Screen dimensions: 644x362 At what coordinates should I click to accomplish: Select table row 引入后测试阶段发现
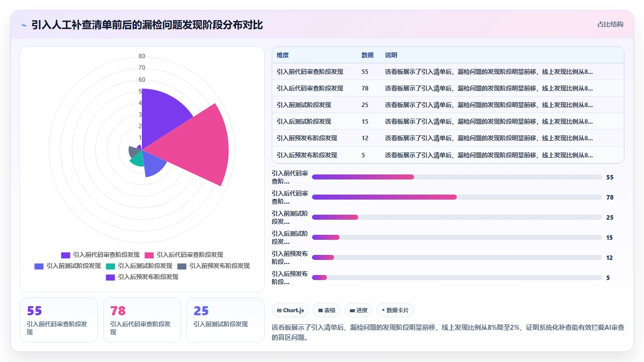tap(448, 122)
